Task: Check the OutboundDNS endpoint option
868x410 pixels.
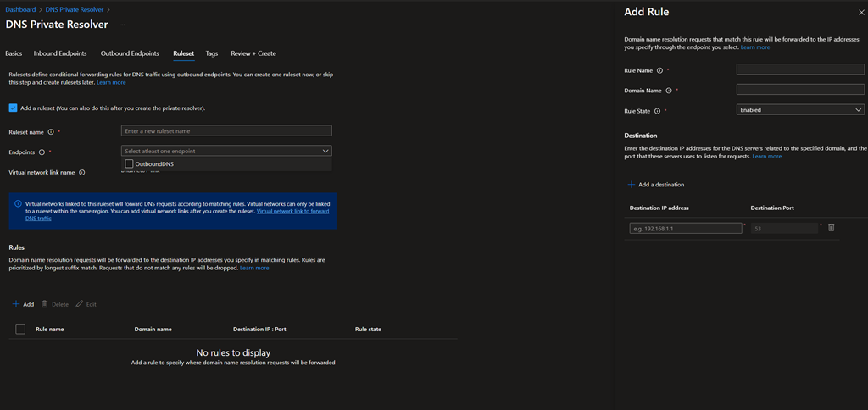Action: tap(129, 163)
